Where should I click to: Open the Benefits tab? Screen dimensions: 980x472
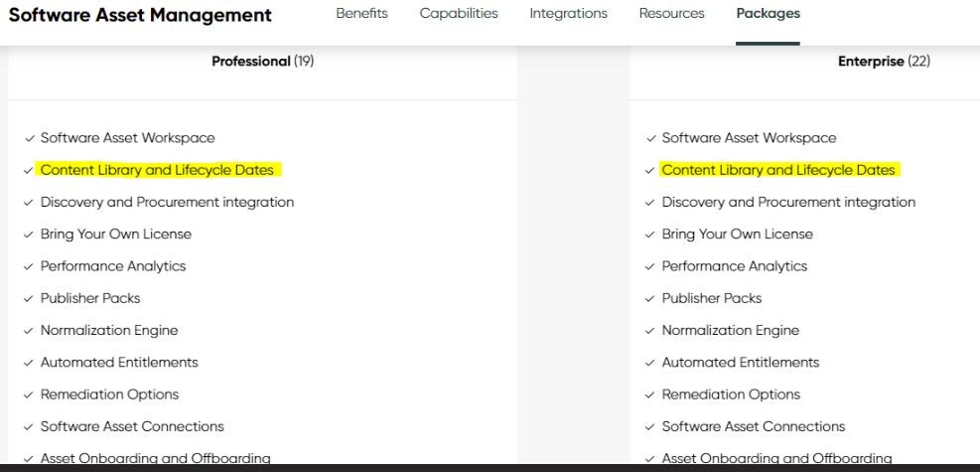[x=361, y=13]
